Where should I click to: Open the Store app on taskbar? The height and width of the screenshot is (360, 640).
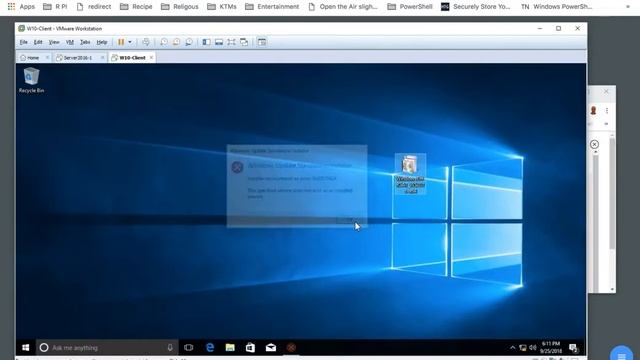point(250,348)
